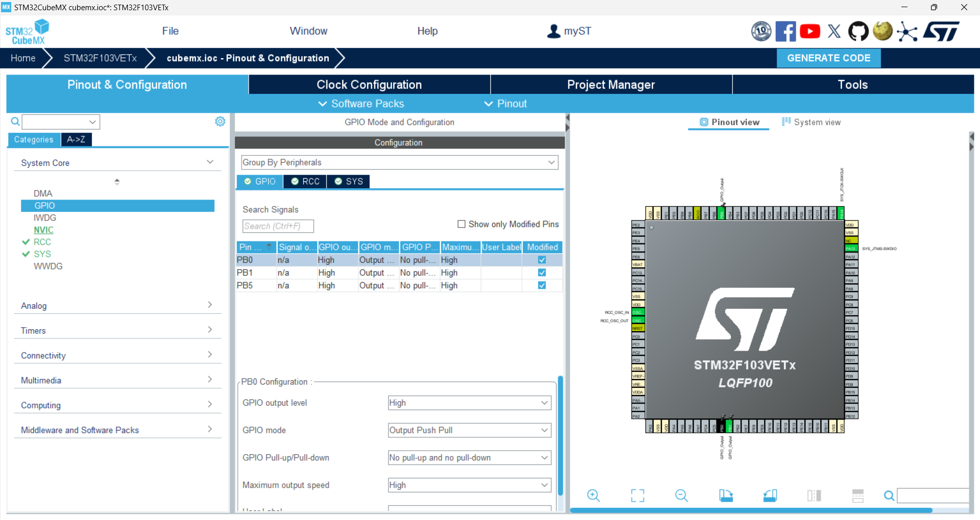The height and width of the screenshot is (520, 980).
Task: Collapse the GPIO panel using side arrows
Action: [x=567, y=122]
